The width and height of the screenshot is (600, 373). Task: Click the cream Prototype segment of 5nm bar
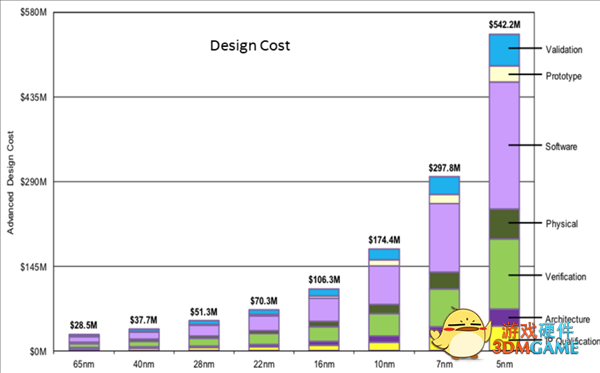(x=504, y=74)
